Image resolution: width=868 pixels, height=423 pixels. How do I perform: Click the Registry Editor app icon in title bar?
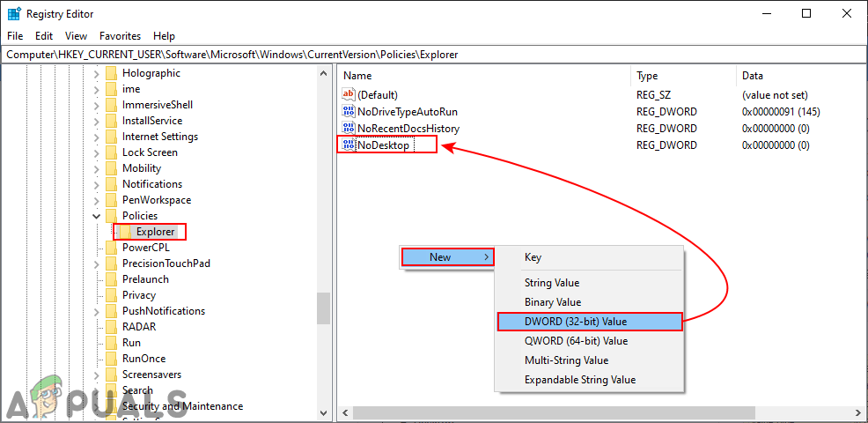[14, 14]
